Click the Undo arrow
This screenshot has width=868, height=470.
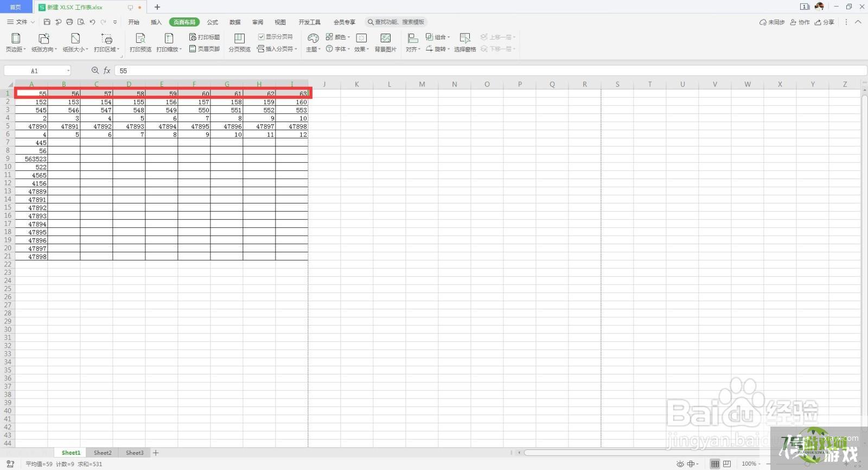point(92,22)
